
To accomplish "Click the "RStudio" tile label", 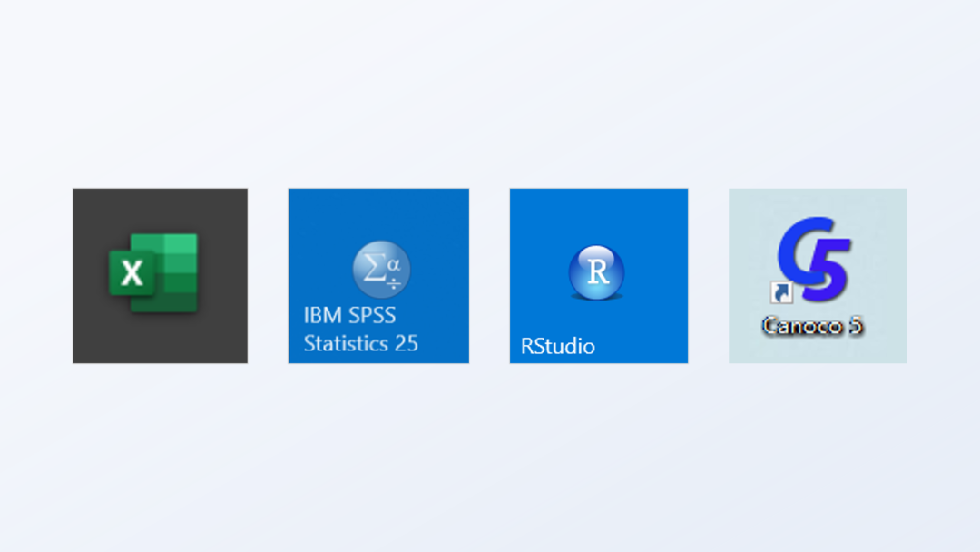I will [557, 346].
